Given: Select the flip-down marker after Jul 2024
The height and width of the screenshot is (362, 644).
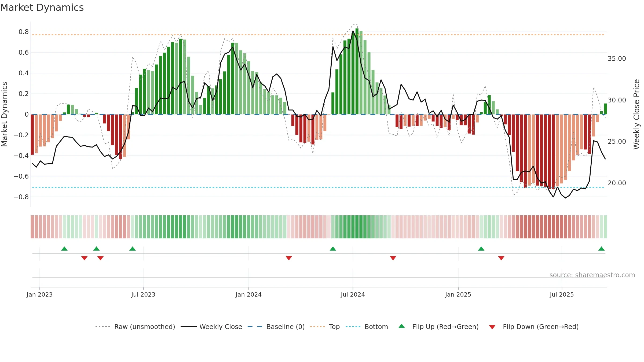Looking at the screenshot, I should click(393, 258).
